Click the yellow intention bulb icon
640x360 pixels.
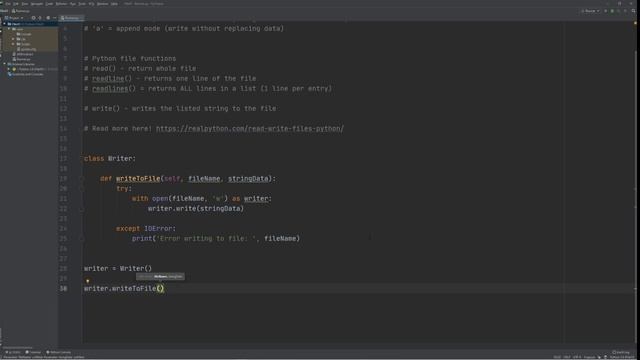[x=87, y=281]
